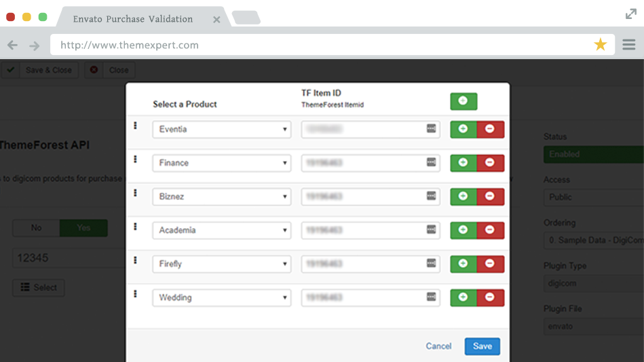This screenshot has width=644, height=362.
Task: Open the Access Public dropdown
Action: pos(594,197)
